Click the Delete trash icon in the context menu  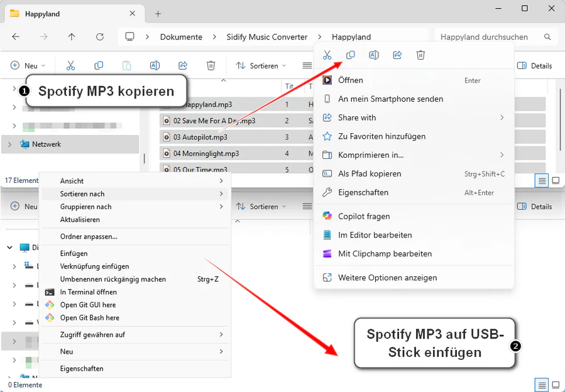420,55
